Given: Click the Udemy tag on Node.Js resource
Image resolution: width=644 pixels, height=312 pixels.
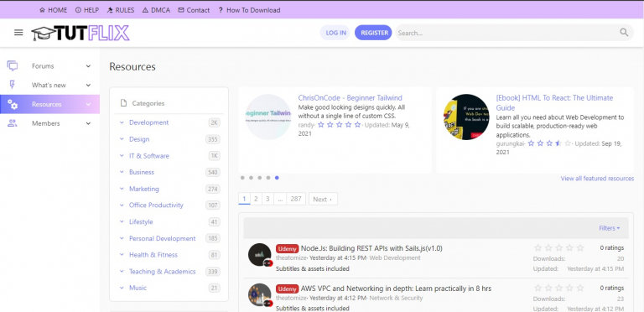Looking at the screenshot, I should (x=287, y=249).
